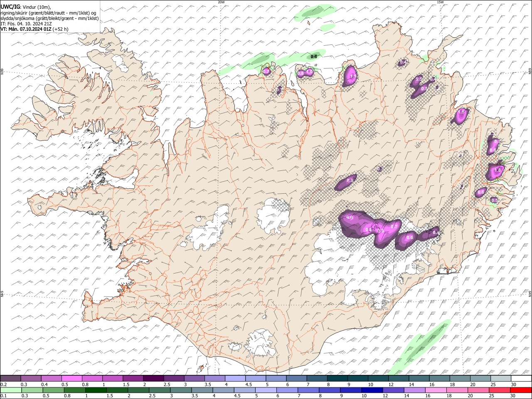532x399 pixels.
Task: Select the 4 pale periwinkle swatch in purple legend
Action: (x=235, y=379)
